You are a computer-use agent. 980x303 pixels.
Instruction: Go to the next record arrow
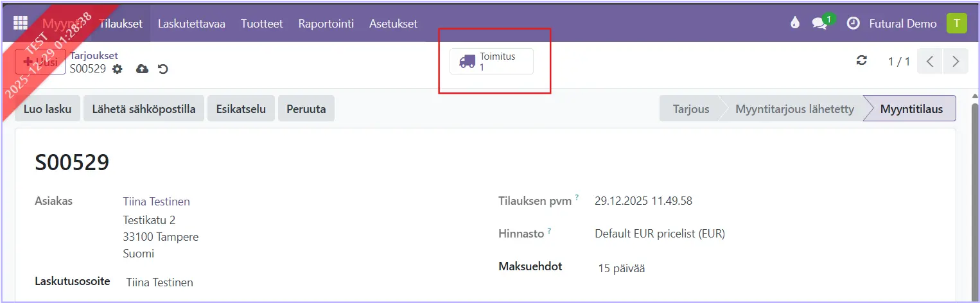pyautogui.click(x=956, y=61)
